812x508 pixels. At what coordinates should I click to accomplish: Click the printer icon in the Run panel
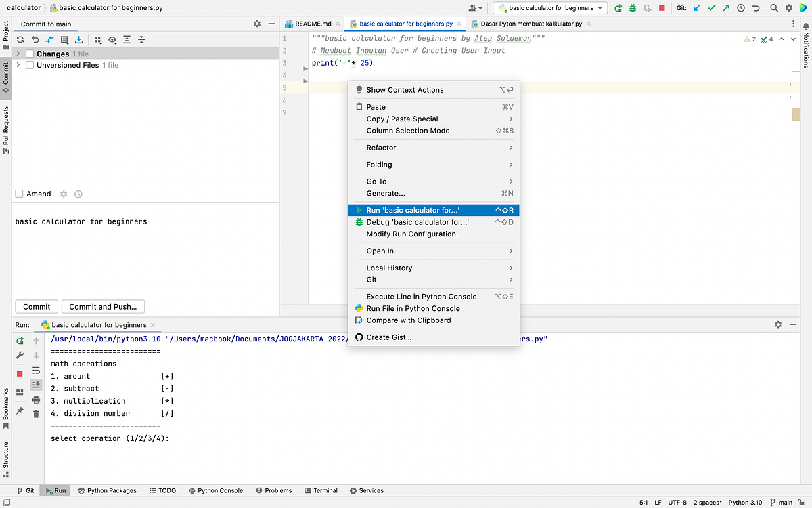(36, 400)
